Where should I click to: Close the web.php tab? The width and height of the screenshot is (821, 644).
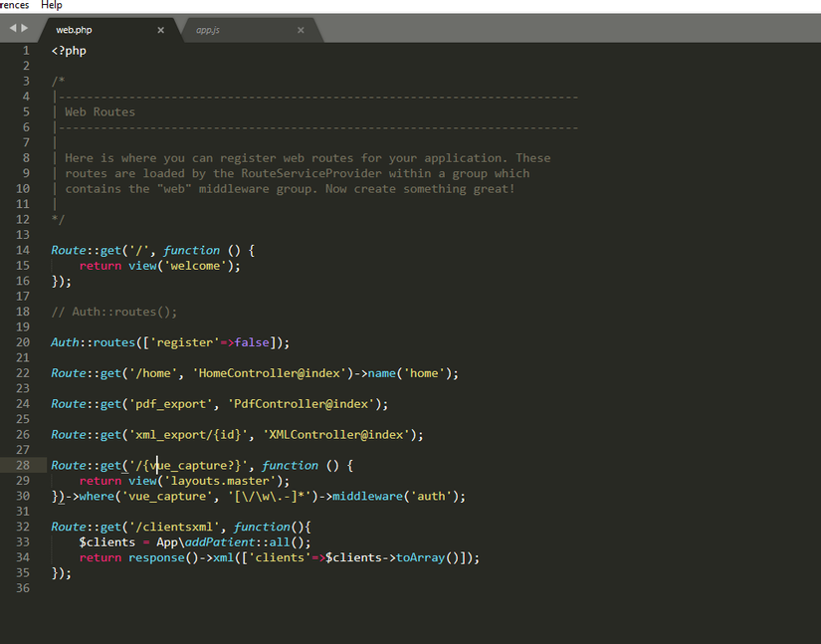pos(161,30)
